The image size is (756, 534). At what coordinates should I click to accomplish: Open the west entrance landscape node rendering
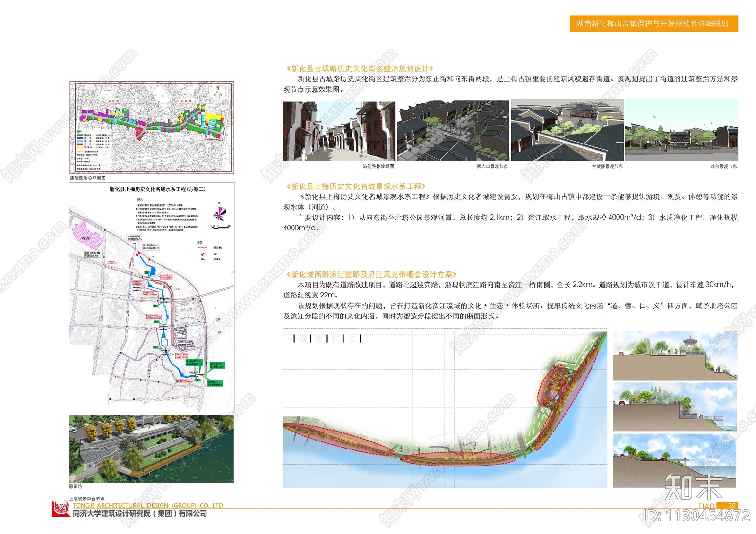[453, 131]
